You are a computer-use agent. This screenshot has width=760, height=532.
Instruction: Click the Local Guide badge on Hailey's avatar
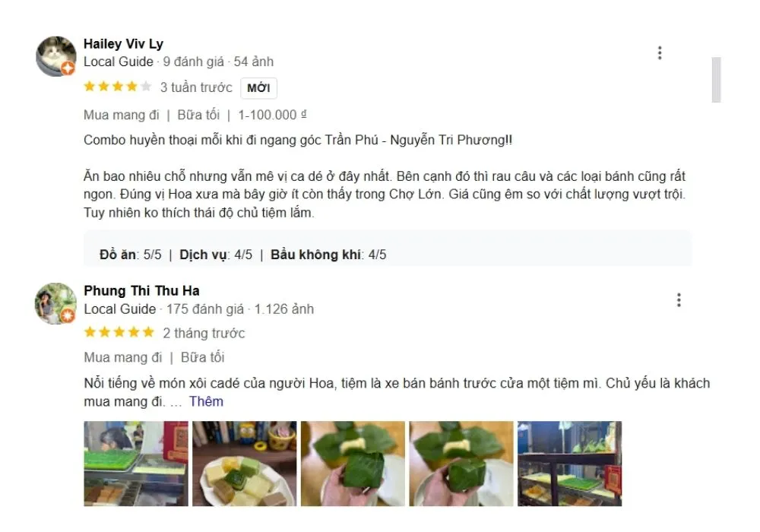coord(69,69)
